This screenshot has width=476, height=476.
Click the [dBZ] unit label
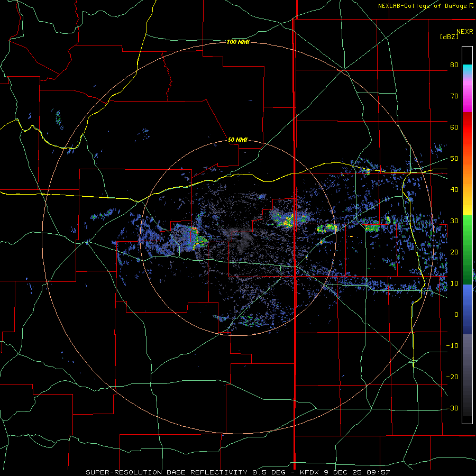(x=449, y=37)
